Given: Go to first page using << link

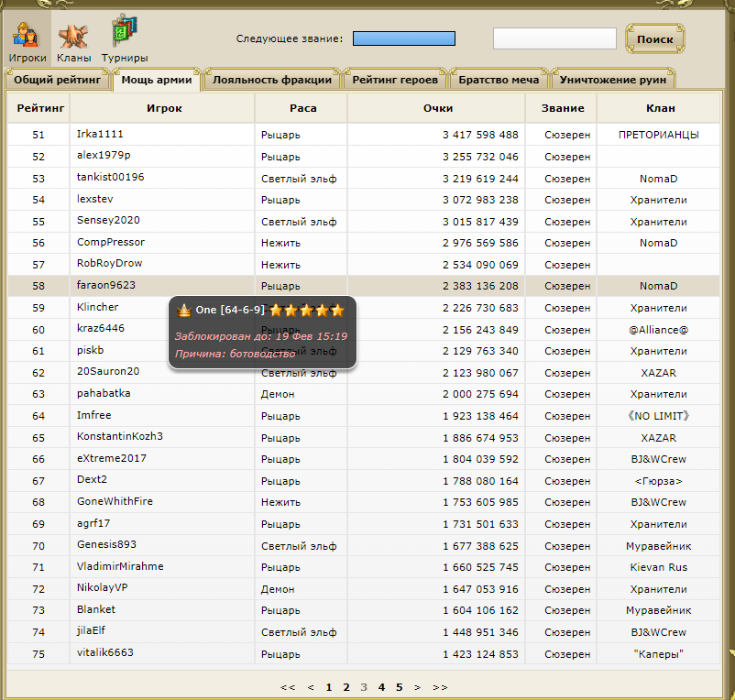Looking at the screenshot, I should click(288, 687).
